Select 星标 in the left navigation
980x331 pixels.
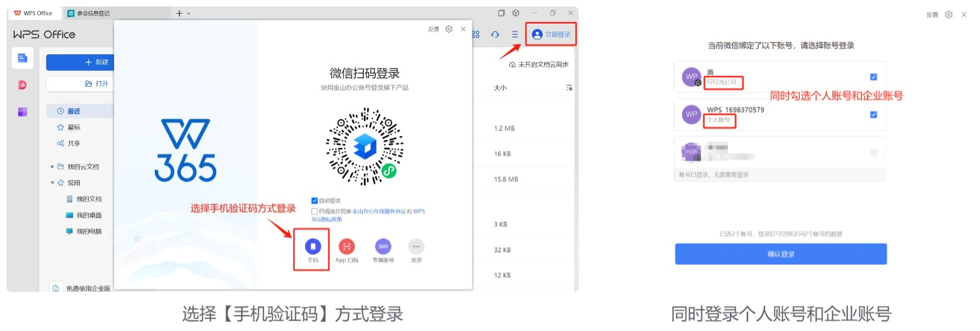tap(74, 127)
